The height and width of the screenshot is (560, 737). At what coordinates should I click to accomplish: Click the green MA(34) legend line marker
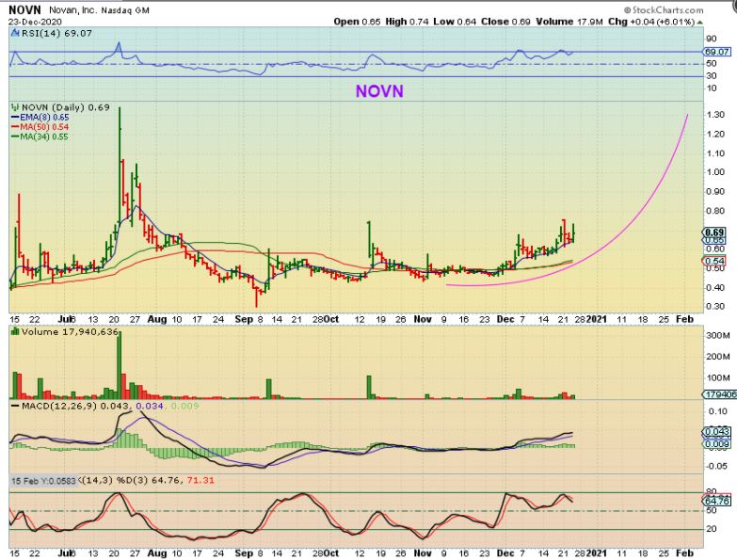pos(15,136)
